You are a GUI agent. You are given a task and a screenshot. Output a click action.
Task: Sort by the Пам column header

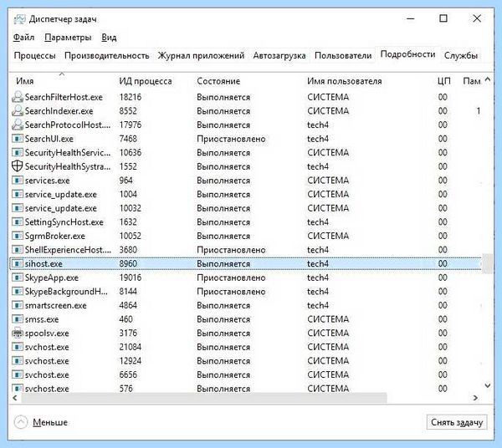coord(472,81)
